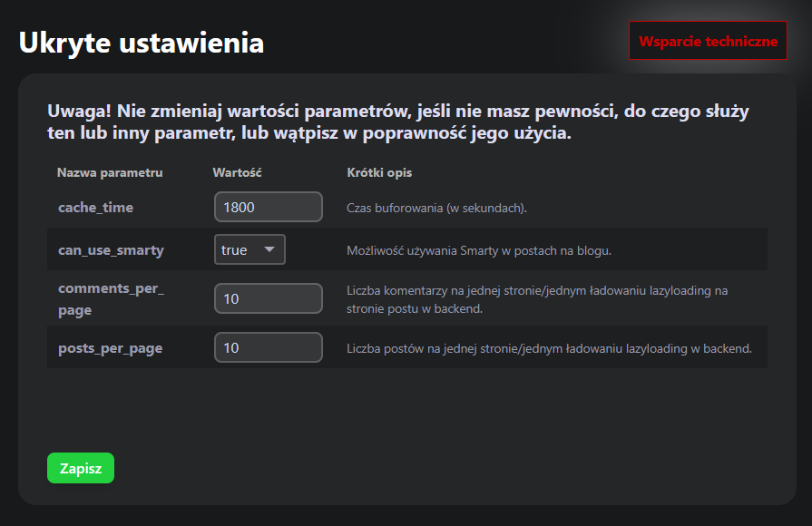Click the cache_time parameter name
This screenshot has height=526, width=812.
(95, 208)
